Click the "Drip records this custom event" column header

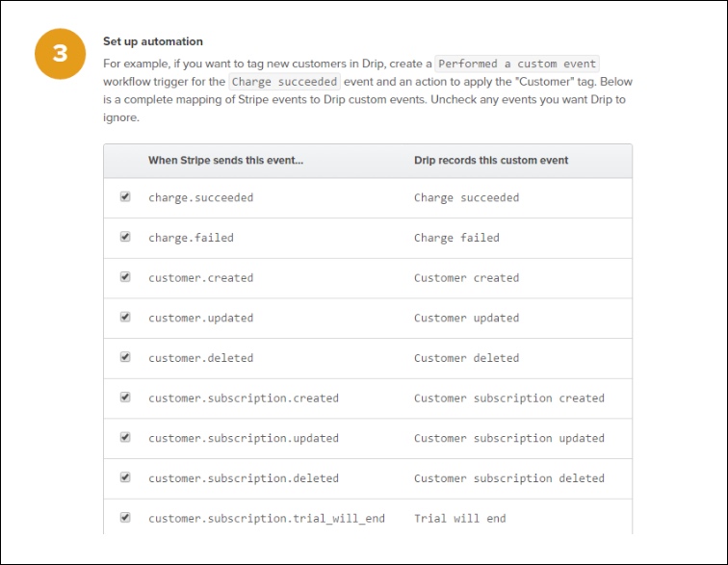[x=491, y=161]
